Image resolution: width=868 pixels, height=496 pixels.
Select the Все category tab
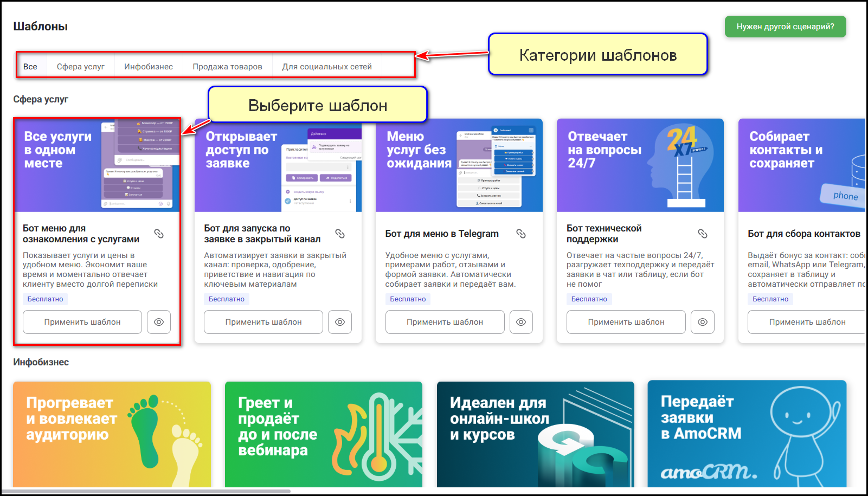coord(30,67)
